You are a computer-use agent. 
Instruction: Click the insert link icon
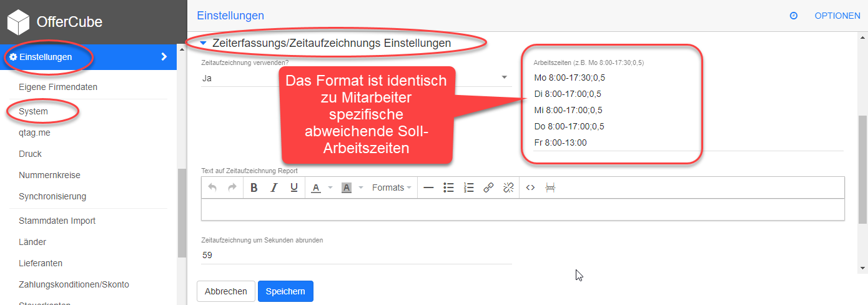click(488, 187)
